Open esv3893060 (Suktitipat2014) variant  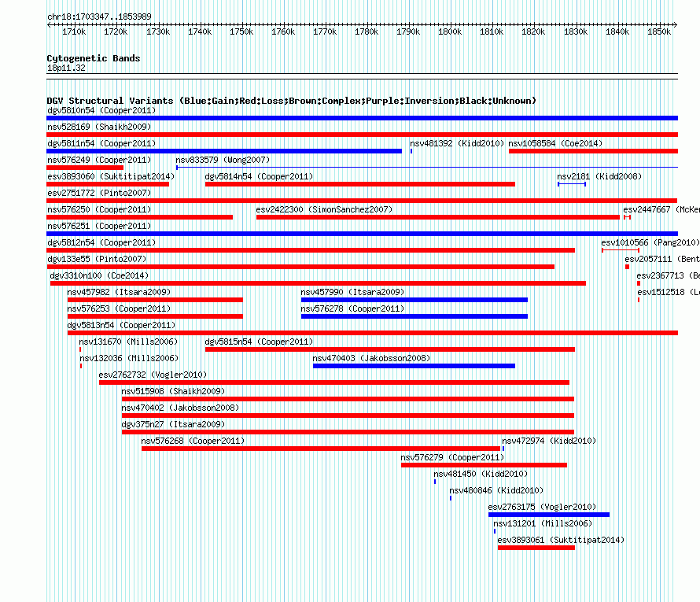click(x=111, y=176)
